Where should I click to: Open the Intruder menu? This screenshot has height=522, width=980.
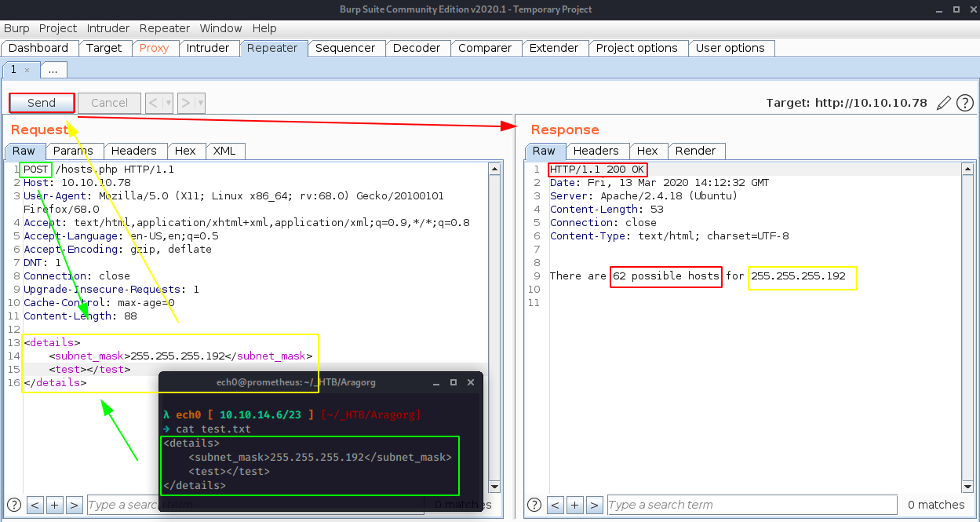coord(108,28)
